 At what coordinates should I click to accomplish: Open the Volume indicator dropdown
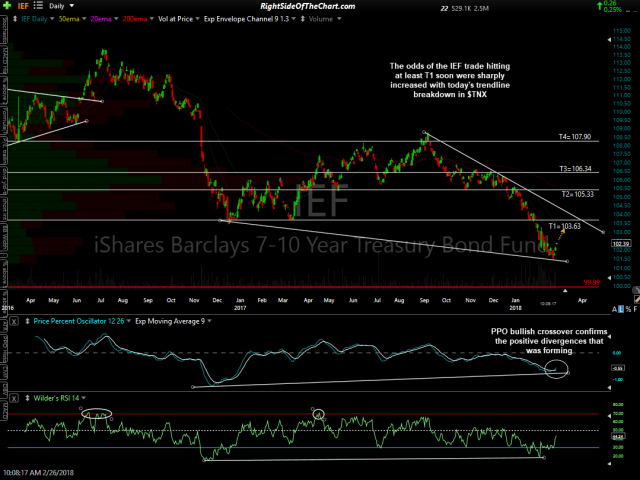click(x=339, y=19)
